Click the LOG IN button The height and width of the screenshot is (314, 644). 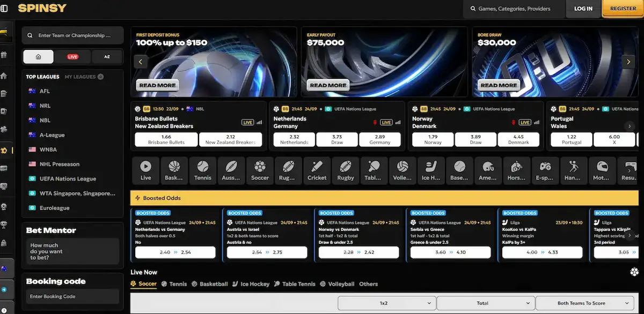583,9
